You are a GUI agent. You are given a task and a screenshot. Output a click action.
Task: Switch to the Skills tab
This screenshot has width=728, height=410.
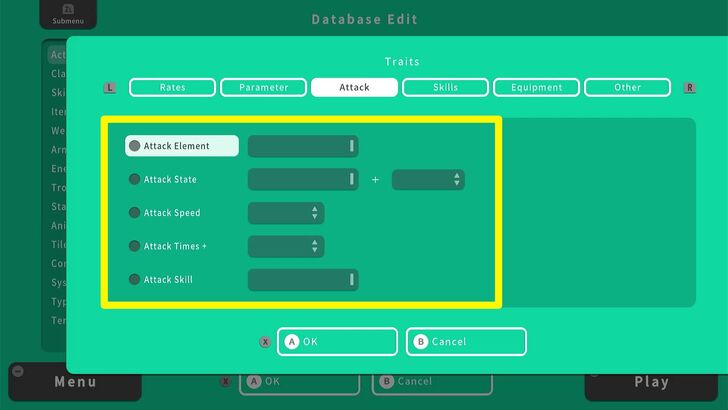(x=445, y=87)
